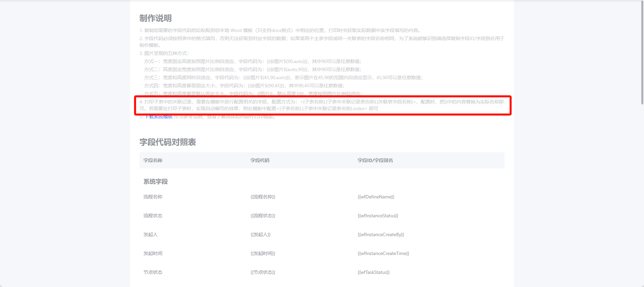Select the {{wfTaskStatus}} field ID
Viewport: 644px width, 287px height.
[x=374, y=272]
